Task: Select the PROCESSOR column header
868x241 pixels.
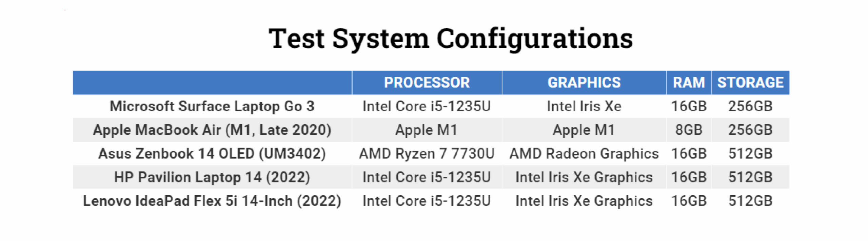Action: pyautogui.click(x=427, y=83)
